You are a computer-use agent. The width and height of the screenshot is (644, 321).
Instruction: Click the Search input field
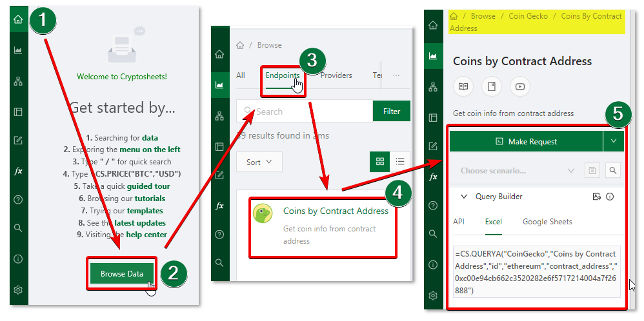[305, 112]
